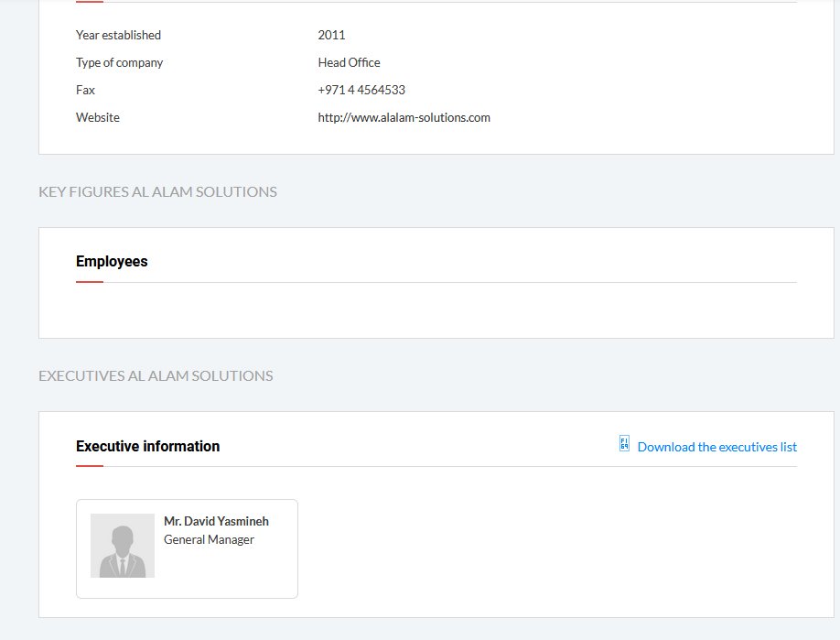840x640 pixels.
Task: Open the website http://www.alalam-solutions.com
Action: (x=404, y=117)
